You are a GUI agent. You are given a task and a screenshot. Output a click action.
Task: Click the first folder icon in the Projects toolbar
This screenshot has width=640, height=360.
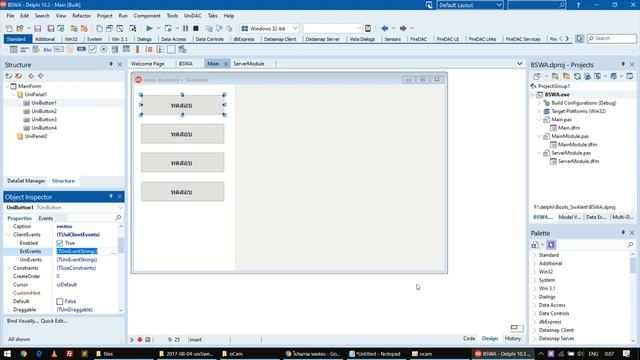point(555,76)
